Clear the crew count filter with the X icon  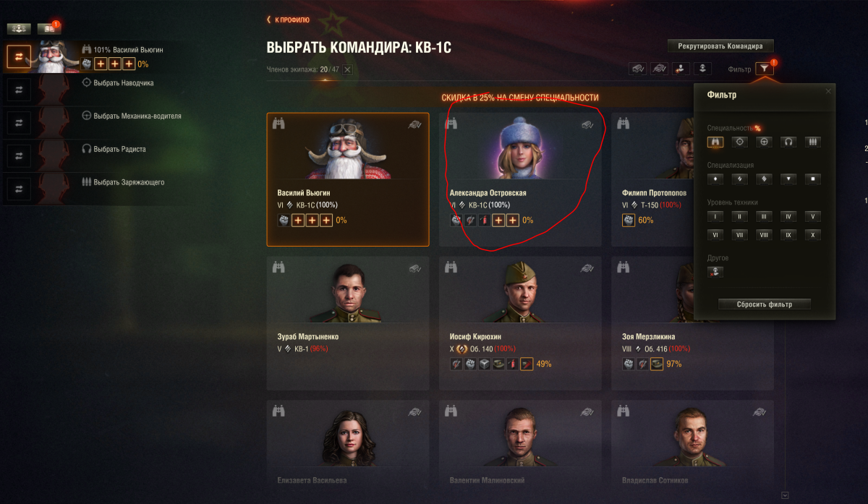coord(347,69)
